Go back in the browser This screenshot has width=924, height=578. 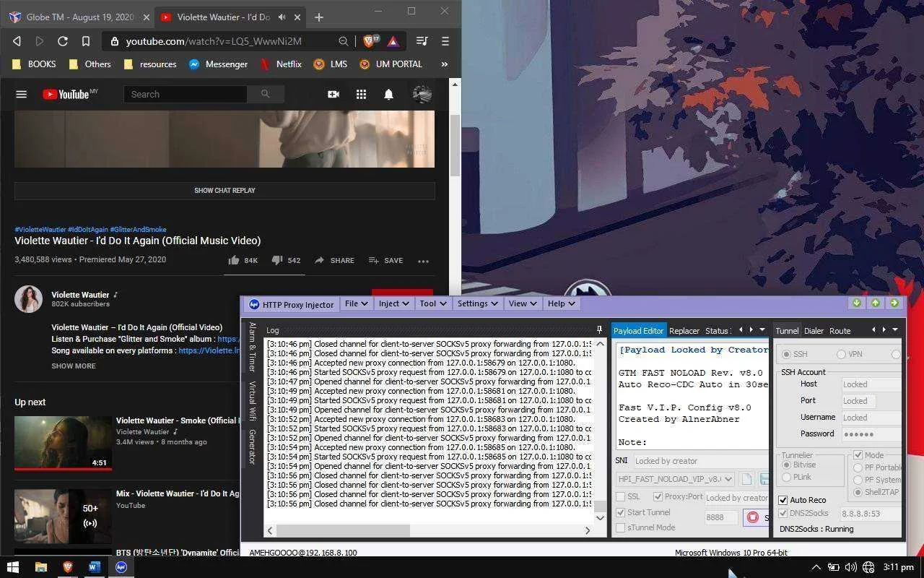(x=17, y=41)
